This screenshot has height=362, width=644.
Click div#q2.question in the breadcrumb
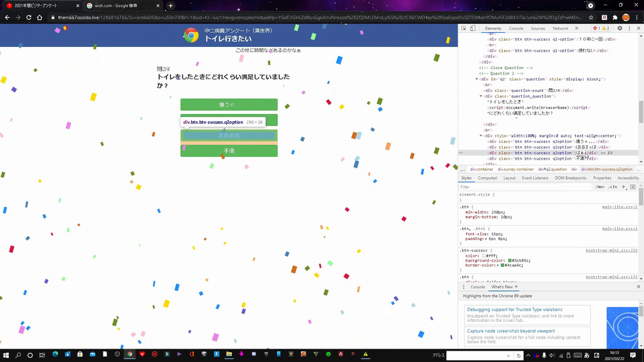552,169
